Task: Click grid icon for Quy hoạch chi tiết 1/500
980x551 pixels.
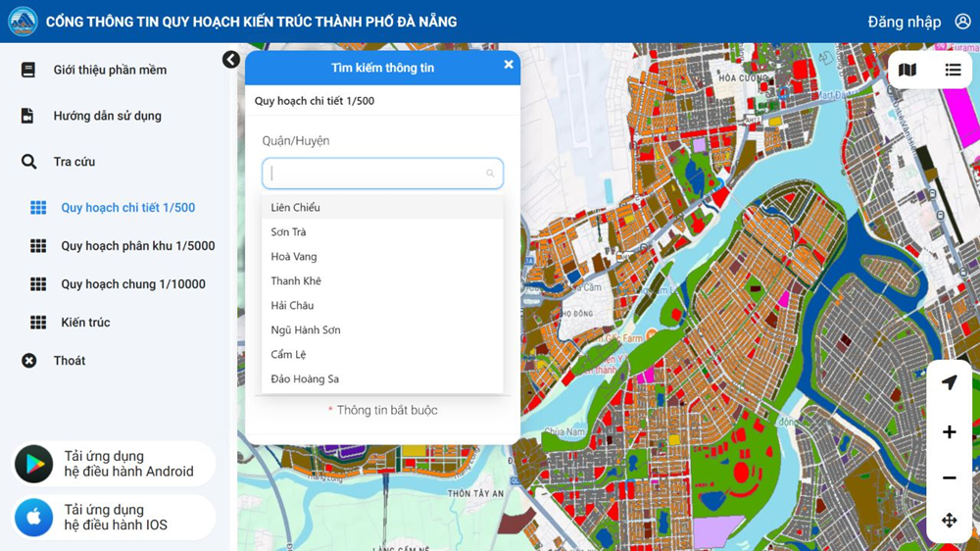Action: click(38, 208)
